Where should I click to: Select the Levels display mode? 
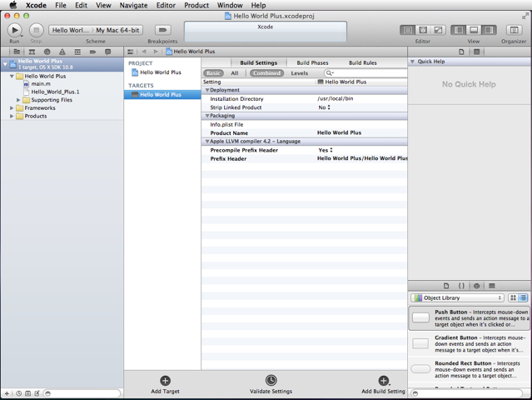[299, 73]
